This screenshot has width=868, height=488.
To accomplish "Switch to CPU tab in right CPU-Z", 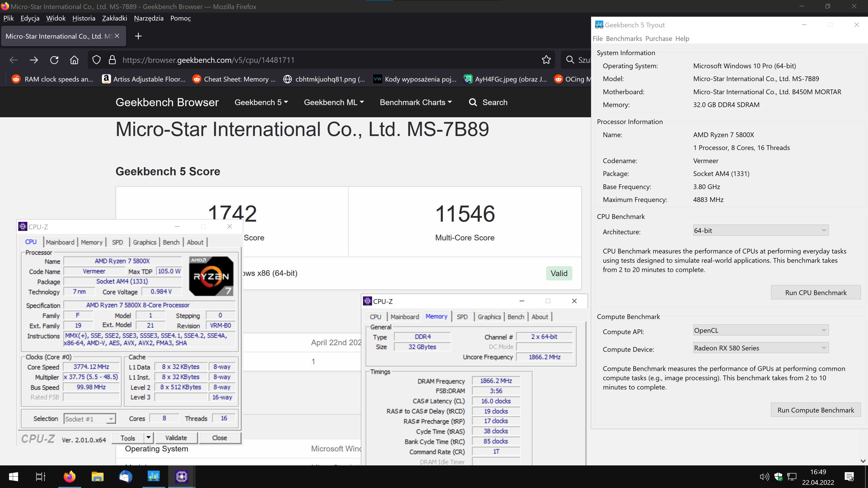I will click(375, 317).
